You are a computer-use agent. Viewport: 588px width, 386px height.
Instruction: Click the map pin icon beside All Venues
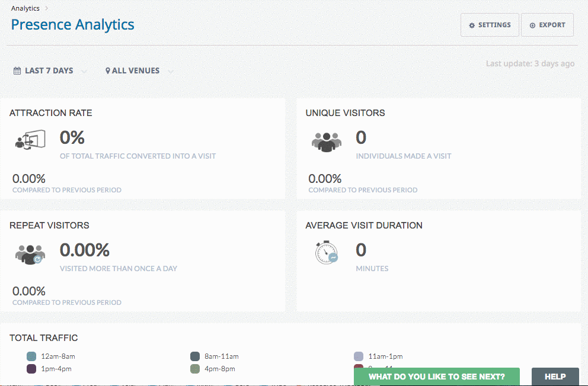(x=108, y=71)
